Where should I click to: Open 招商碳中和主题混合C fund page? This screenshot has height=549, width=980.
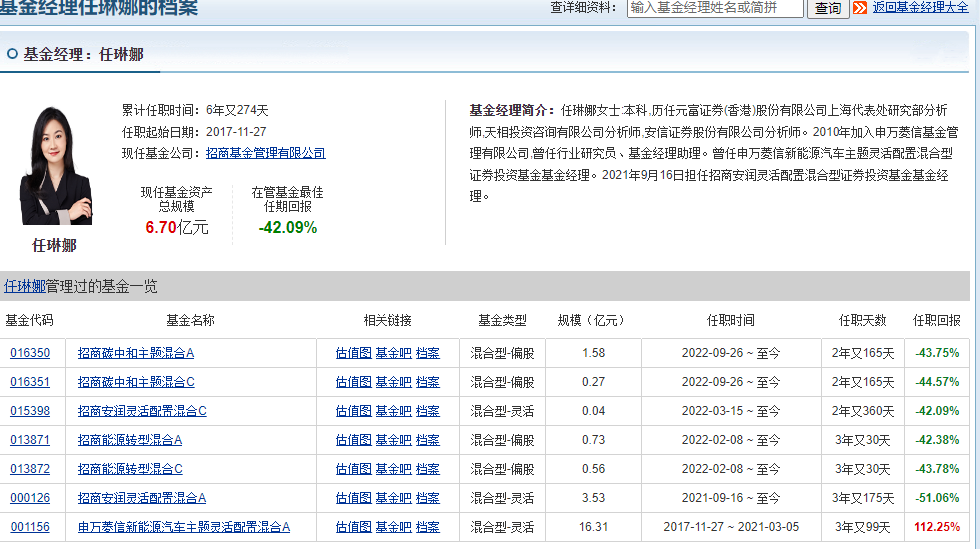coord(136,382)
